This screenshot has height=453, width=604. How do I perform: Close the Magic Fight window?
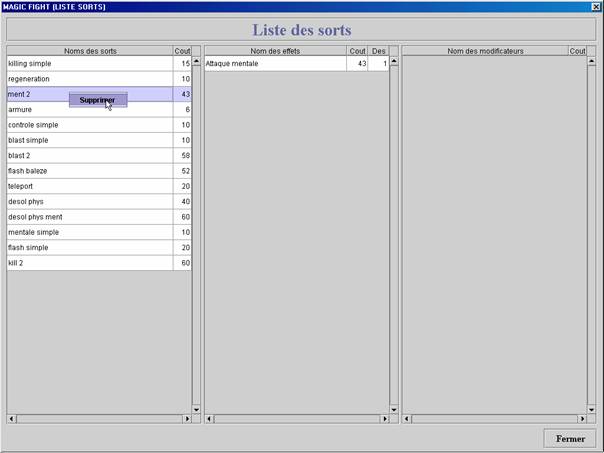tap(596, 7)
